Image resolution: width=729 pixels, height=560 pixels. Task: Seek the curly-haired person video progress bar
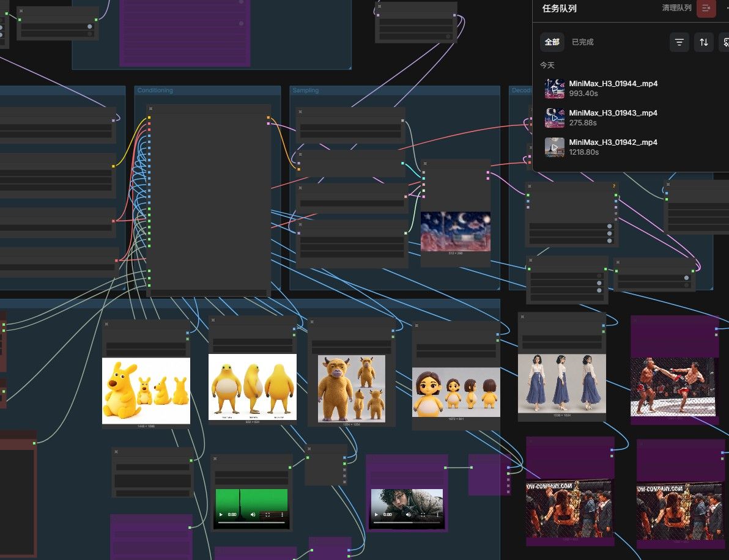click(x=406, y=522)
